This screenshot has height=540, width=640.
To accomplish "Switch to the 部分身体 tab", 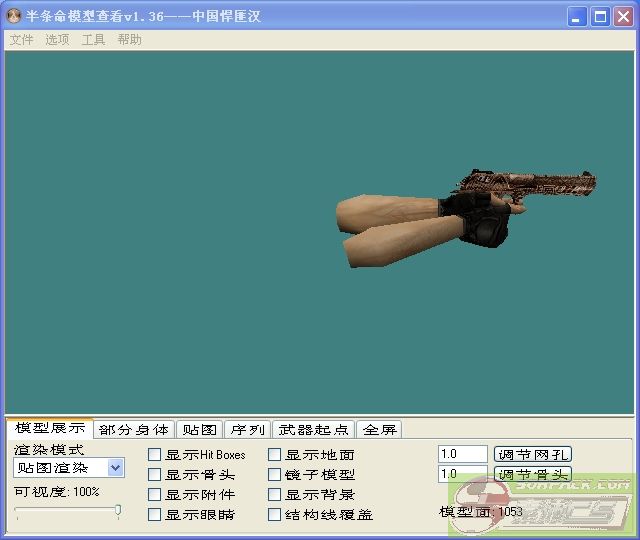I will tap(134, 430).
